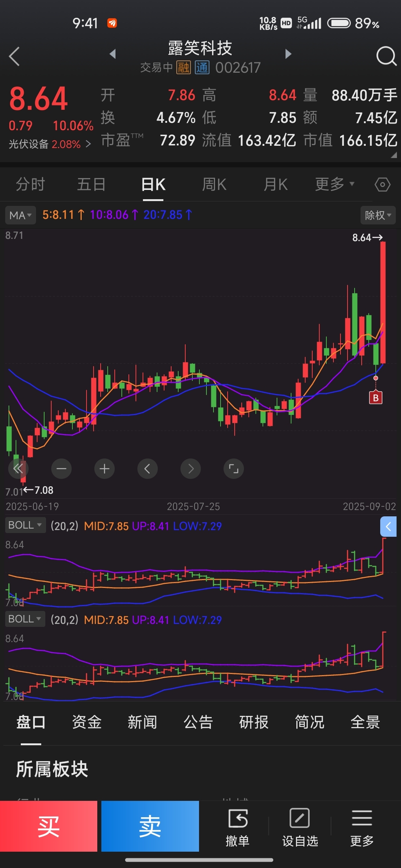Tap the market cap 166.15亿
This screenshot has width=401, height=868.
tap(368, 141)
